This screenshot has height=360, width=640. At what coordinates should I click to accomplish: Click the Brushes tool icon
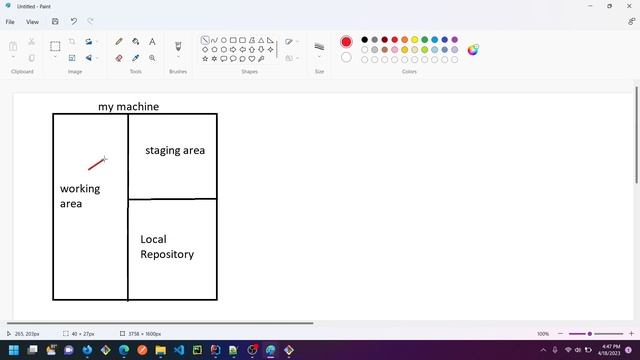coord(178,46)
